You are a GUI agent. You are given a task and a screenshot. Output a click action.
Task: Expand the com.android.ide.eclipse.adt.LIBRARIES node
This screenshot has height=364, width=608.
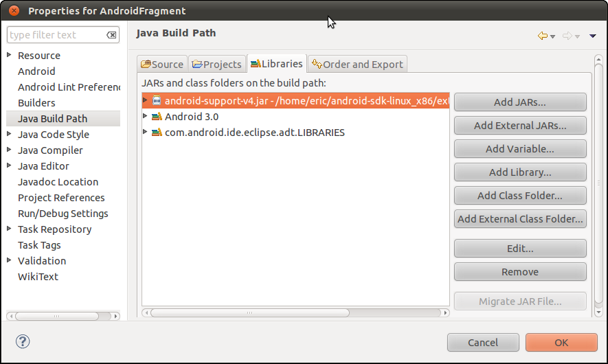(x=145, y=132)
